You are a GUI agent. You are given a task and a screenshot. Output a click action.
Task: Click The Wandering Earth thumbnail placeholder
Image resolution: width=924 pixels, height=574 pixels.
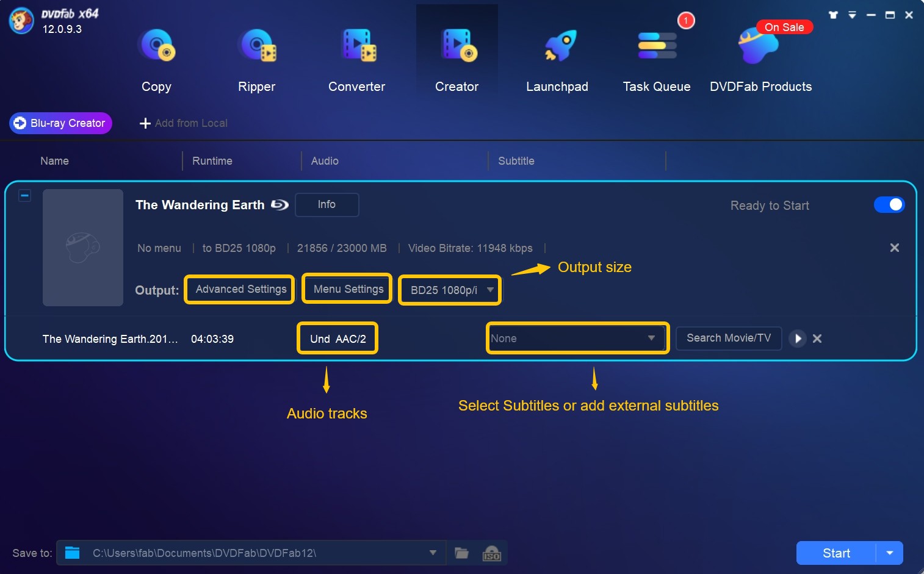coord(83,248)
